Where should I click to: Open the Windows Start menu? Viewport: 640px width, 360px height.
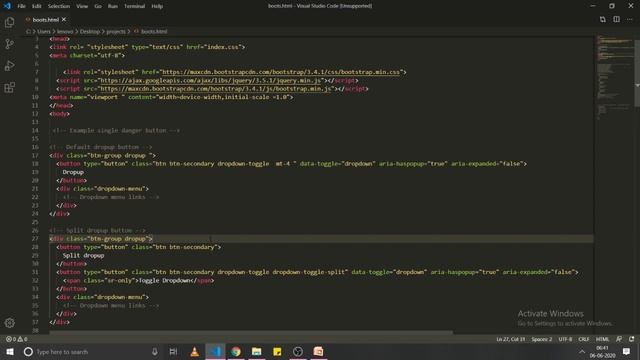[10, 351]
